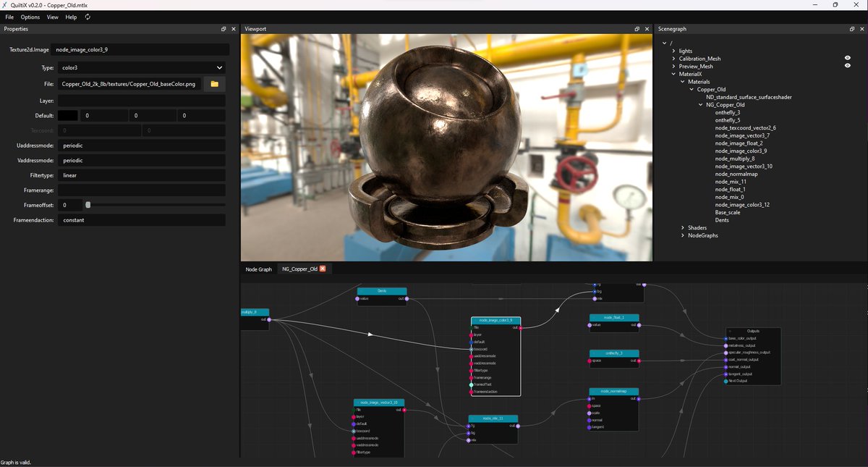
Task: Click value port of Dents node
Action: pyautogui.click(x=357, y=298)
